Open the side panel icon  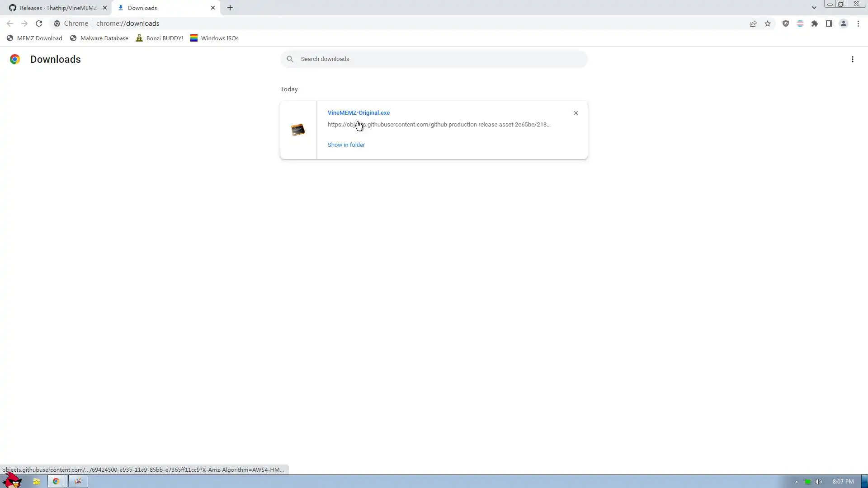click(829, 23)
